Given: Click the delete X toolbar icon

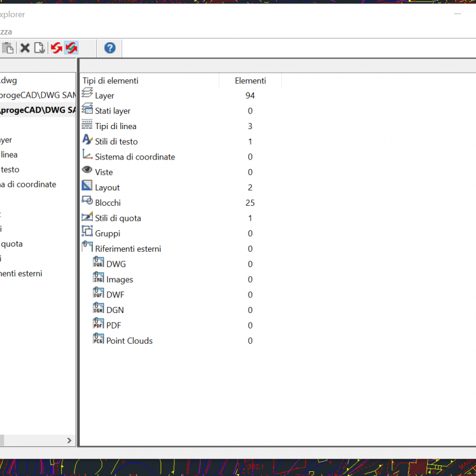Looking at the screenshot, I should click(x=25, y=48).
